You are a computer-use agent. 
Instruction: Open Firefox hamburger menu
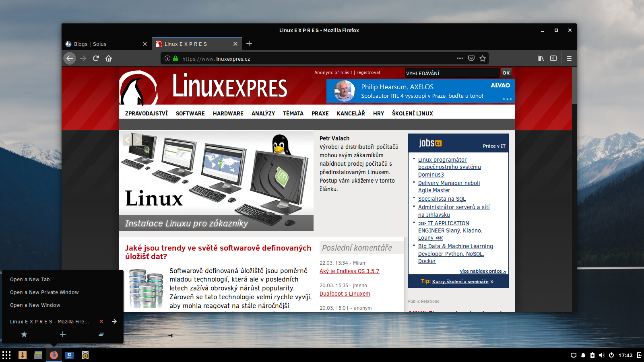point(569,58)
